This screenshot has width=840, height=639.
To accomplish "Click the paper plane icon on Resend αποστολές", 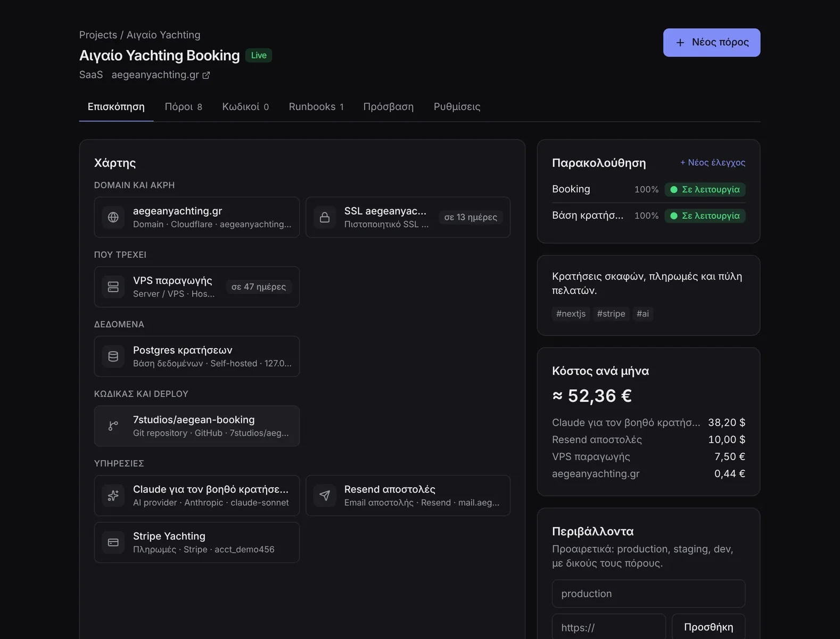I will pos(324,496).
